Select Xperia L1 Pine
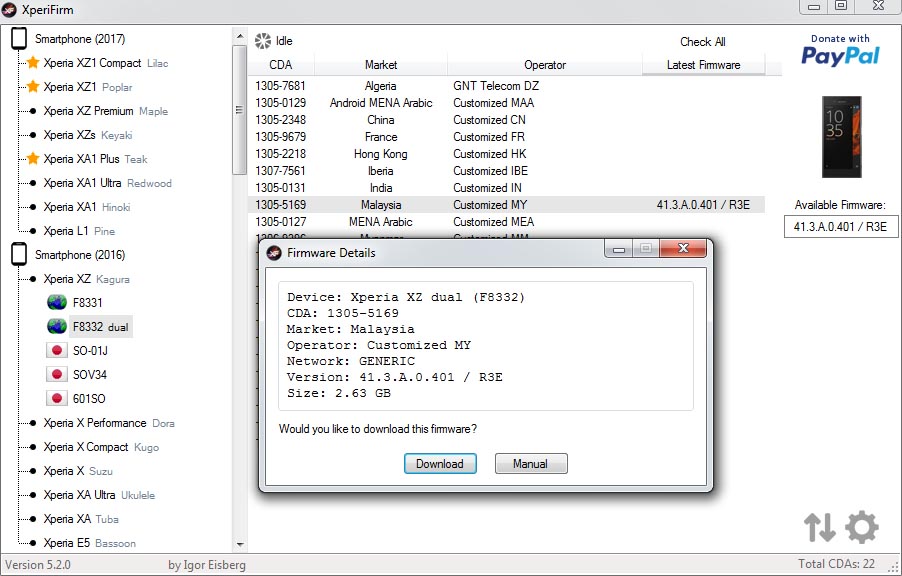The width and height of the screenshot is (902, 576). pyautogui.click(x=79, y=231)
